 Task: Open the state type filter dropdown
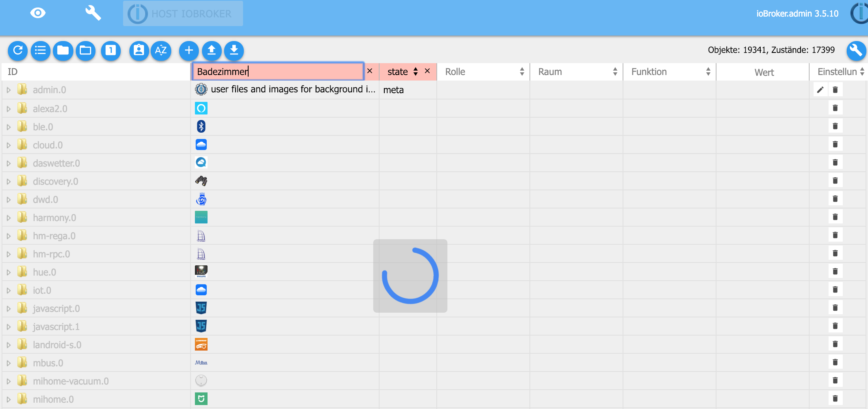coord(402,71)
